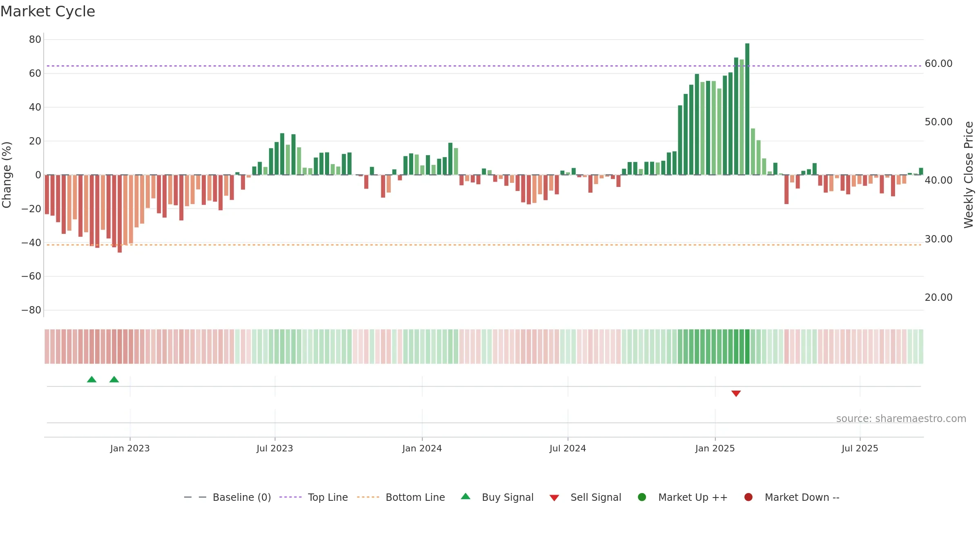Screen dimensions: 980x551
Task: Click the 20.00 price axis tick
Action: coord(938,298)
